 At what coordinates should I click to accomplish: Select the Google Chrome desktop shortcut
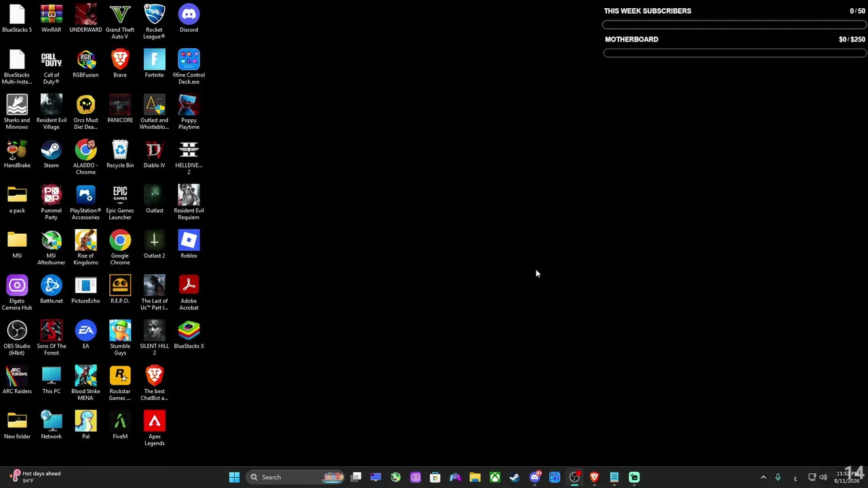[x=120, y=248]
